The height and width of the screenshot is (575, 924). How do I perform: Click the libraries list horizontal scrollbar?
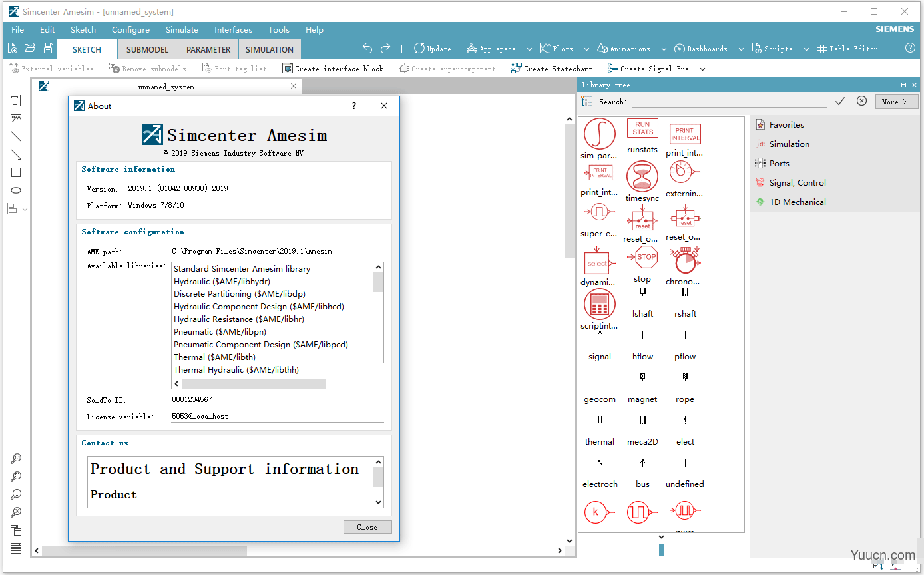click(x=254, y=384)
